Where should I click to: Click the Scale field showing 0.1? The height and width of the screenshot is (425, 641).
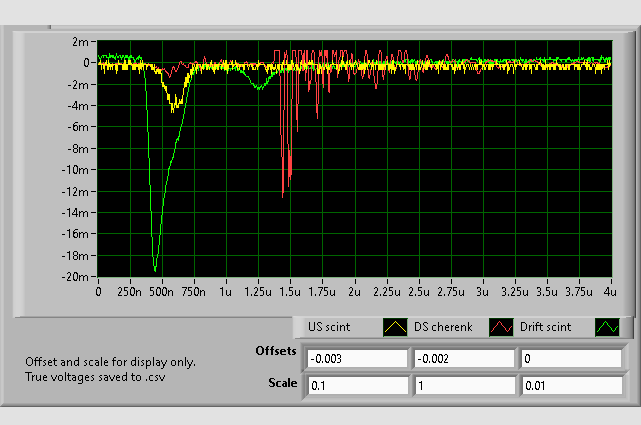357,385
